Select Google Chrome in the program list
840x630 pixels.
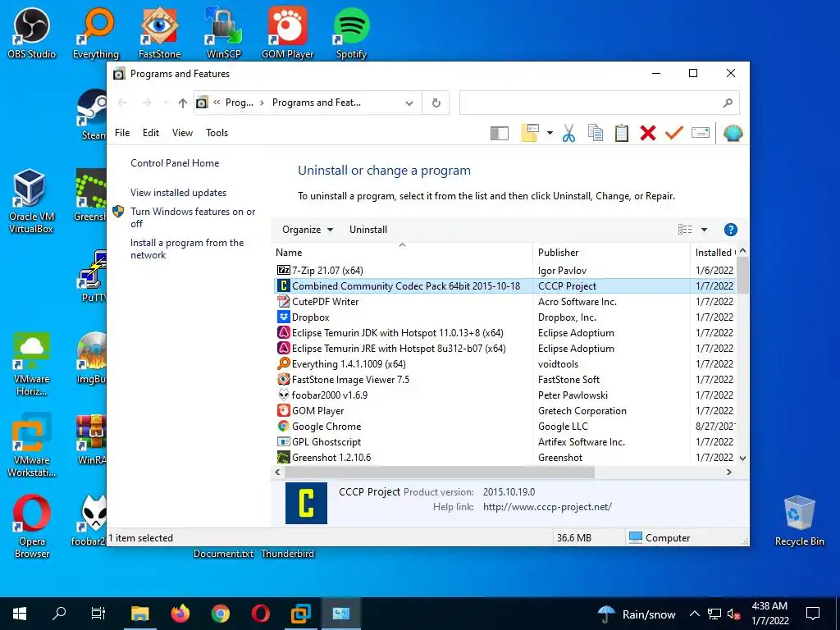504,427
